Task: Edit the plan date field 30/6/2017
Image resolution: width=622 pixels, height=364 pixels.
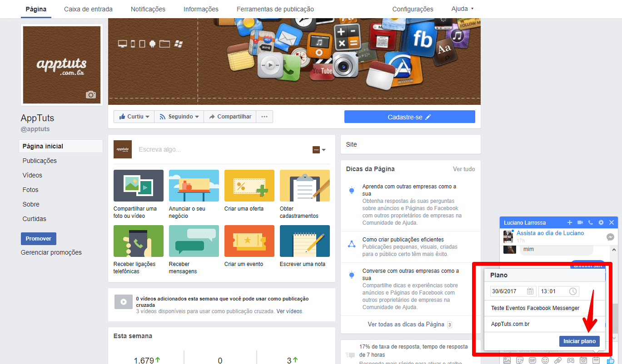Action: [x=513, y=291]
